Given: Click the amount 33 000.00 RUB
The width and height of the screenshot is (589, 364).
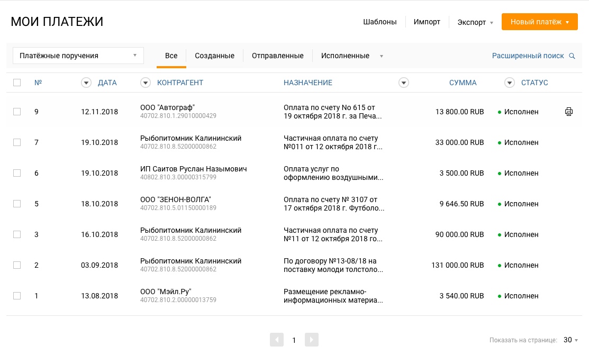Looking at the screenshot, I should click(x=459, y=142).
